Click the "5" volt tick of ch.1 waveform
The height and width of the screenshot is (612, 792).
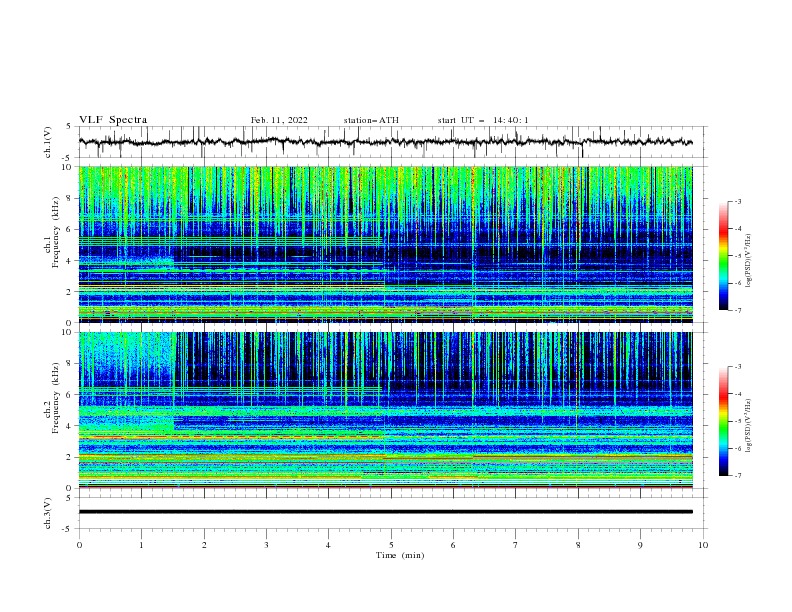click(69, 126)
